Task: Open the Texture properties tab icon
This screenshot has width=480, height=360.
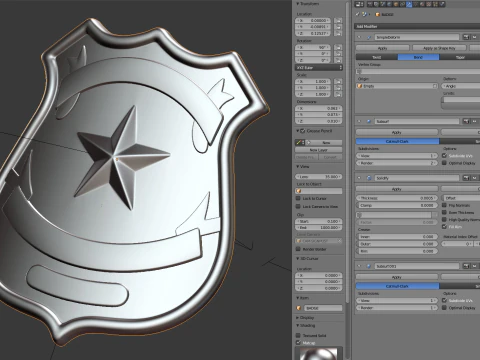Action: pos(429,4)
